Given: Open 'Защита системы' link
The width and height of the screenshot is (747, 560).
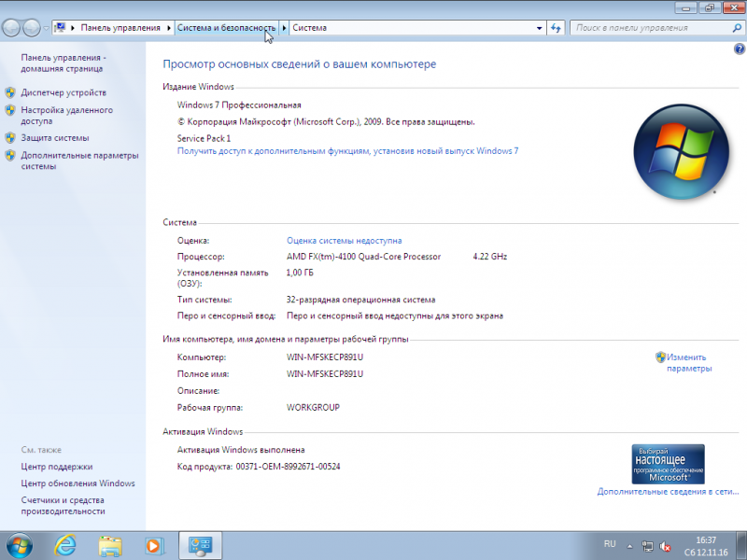Looking at the screenshot, I should tap(55, 137).
